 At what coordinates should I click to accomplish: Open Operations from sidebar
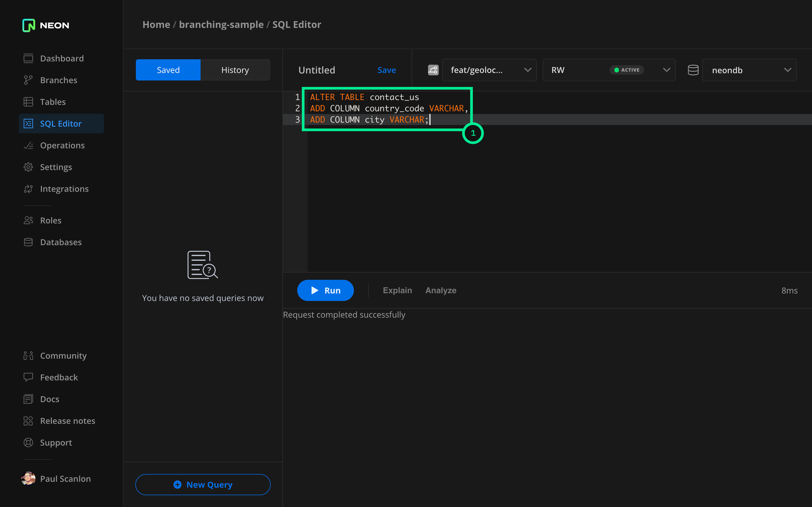pyautogui.click(x=62, y=145)
